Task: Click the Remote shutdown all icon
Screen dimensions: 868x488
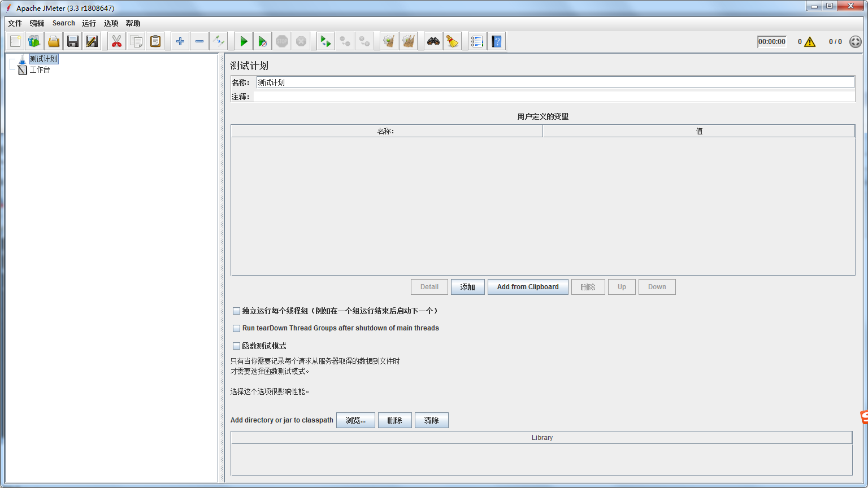Action: pos(364,41)
